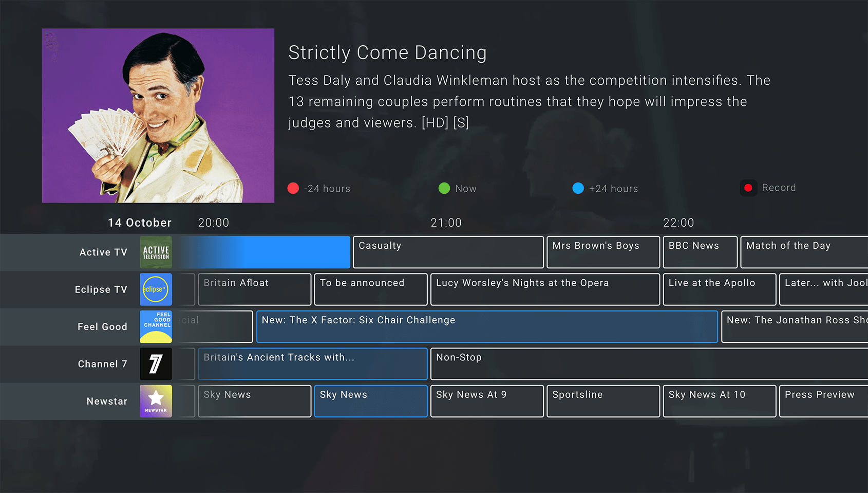The height and width of the screenshot is (493, 868).
Task: Select Casualty on Active TV
Action: click(448, 252)
